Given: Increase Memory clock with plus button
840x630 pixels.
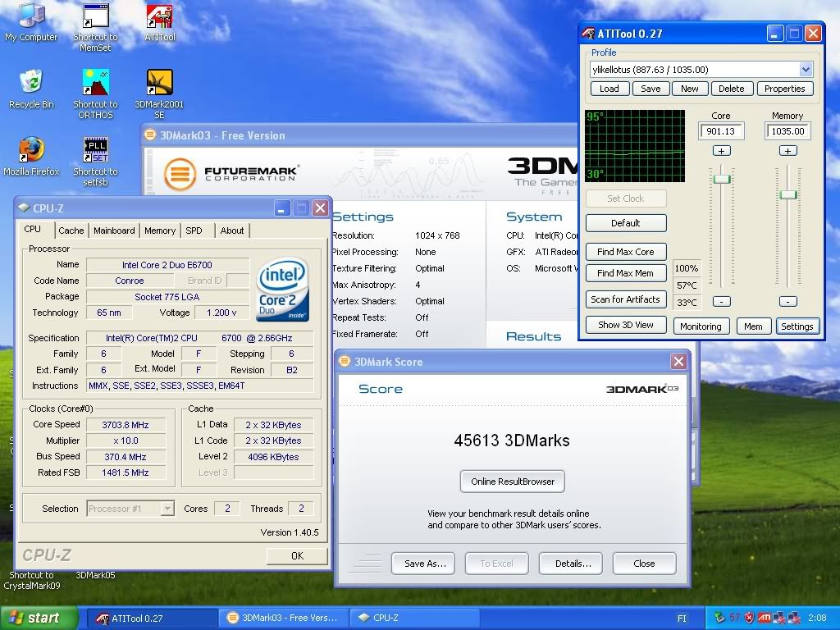Looking at the screenshot, I should coord(787,151).
